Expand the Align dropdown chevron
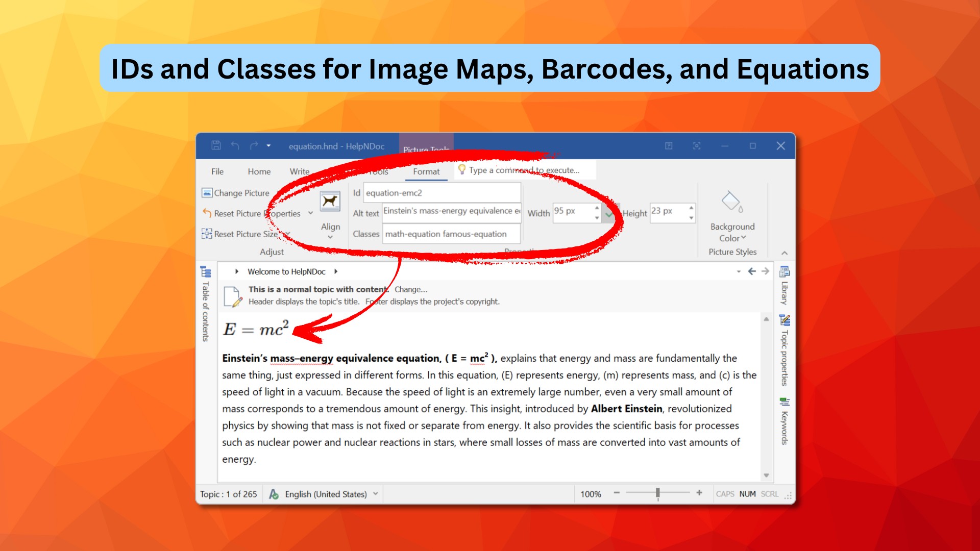The image size is (980, 551). [331, 236]
